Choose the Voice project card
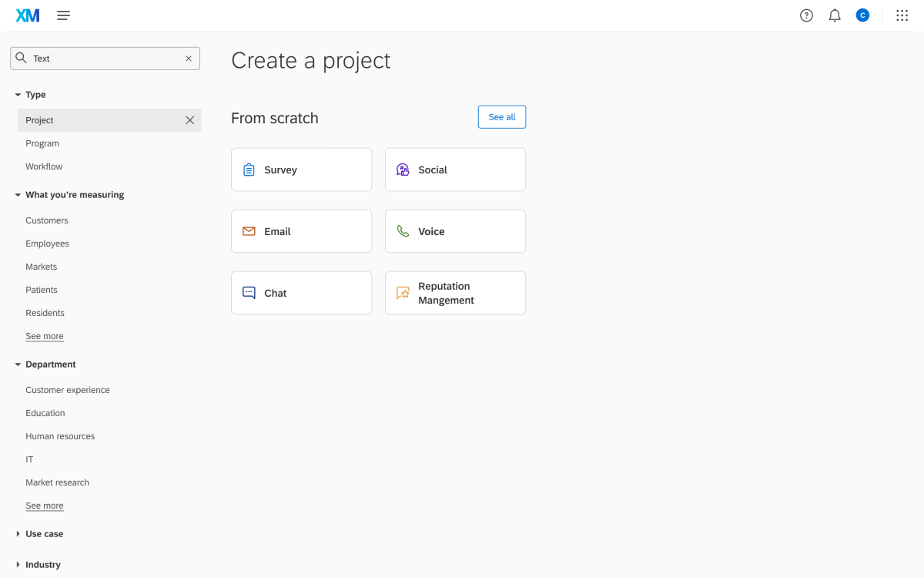This screenshot has width=924, height=578. pos(455,230)
